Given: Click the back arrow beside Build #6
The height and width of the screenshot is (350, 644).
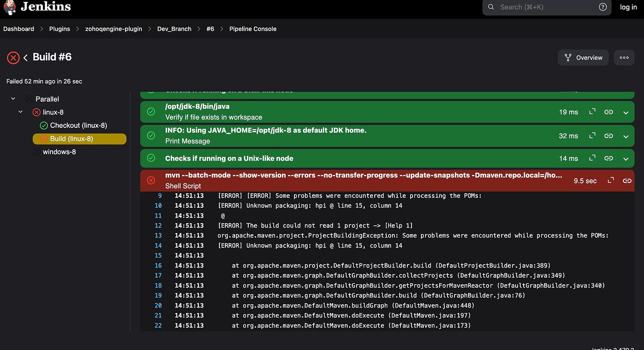Looking at the screenshot, I should [26, 57].
